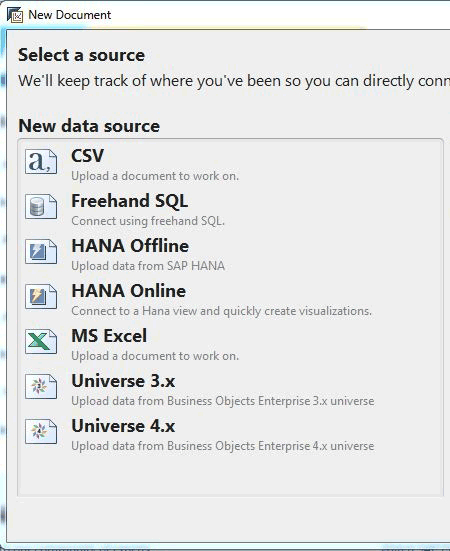Click the Enterprise 4.x universe description line

tap(223, 446)
